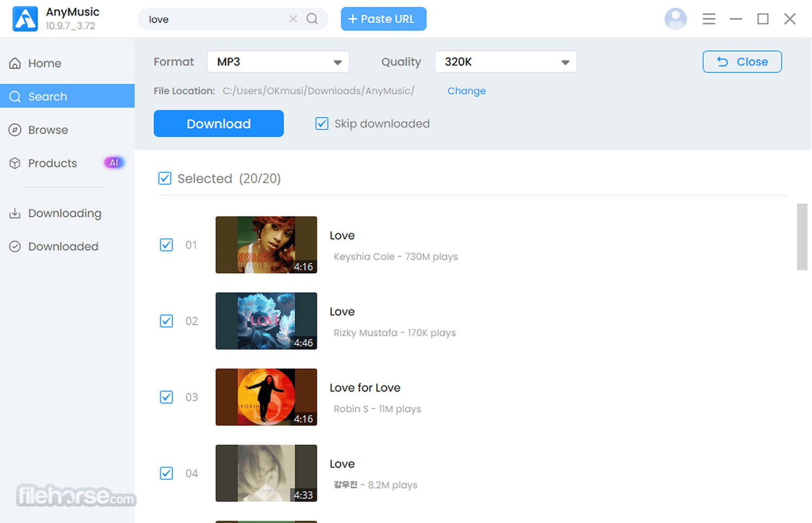The width and height of the screenshot is (812, 523).
Task: Open track 04 Love thumbnail
Action: [x=266, y=473]
